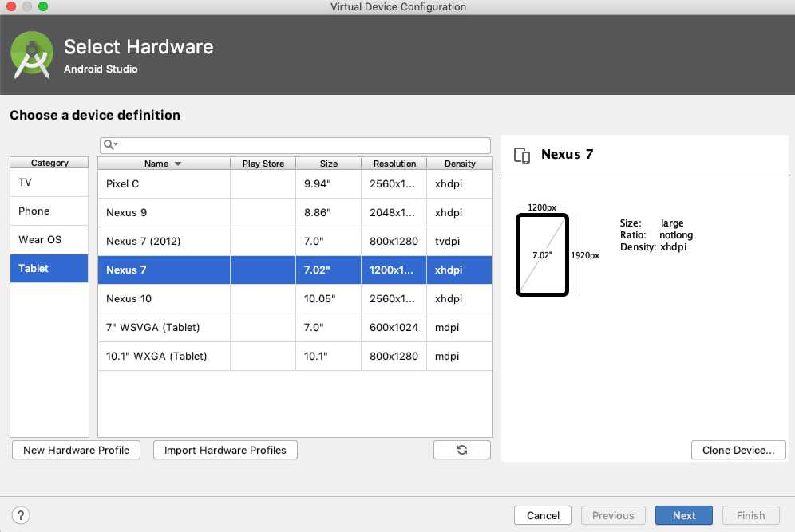The image size is (795, 532).
Task: Select the Tablet category
Action: 49,269
